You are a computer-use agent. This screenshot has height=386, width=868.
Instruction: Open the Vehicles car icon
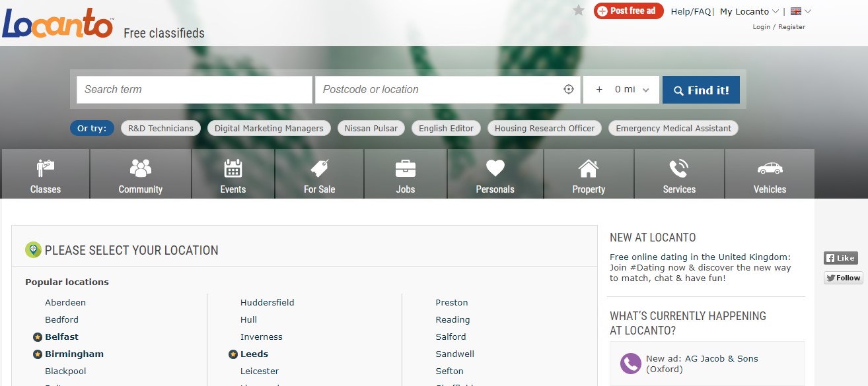pyautogui.click(x=770, y=169)
